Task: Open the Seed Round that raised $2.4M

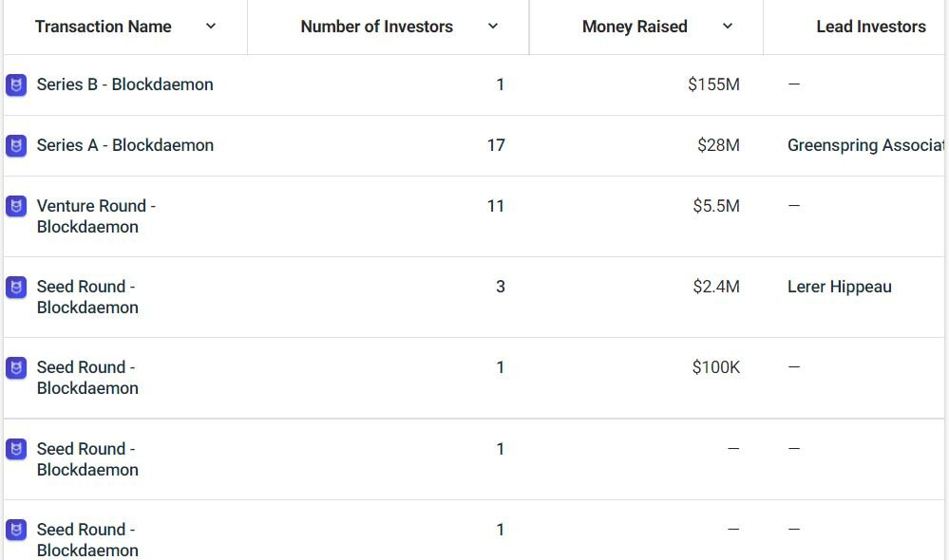Action: (x=85, y=296)
